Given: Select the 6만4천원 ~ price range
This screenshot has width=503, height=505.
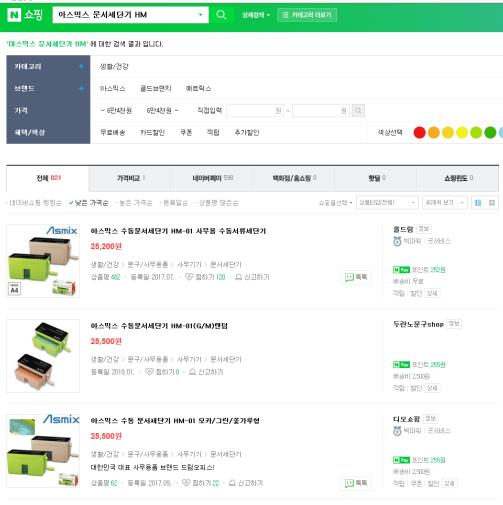Looking at the screenshot, I should (162, 110).
